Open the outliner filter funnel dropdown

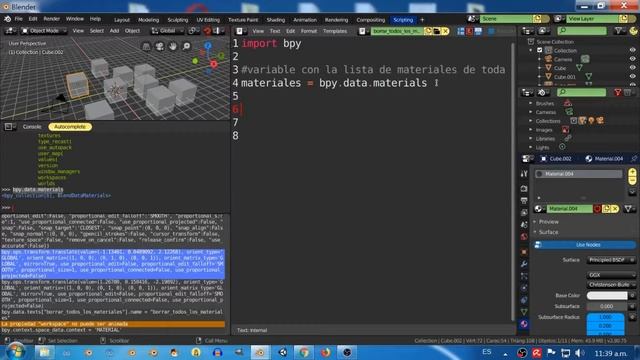[620, 31]
